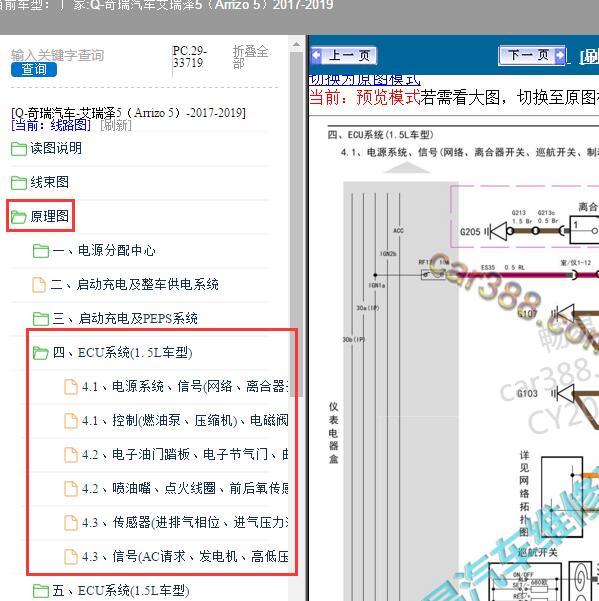This screenshot has height=601, width=599.
Task: Click folder icon beside 读图说明
Action: (19, 149)
